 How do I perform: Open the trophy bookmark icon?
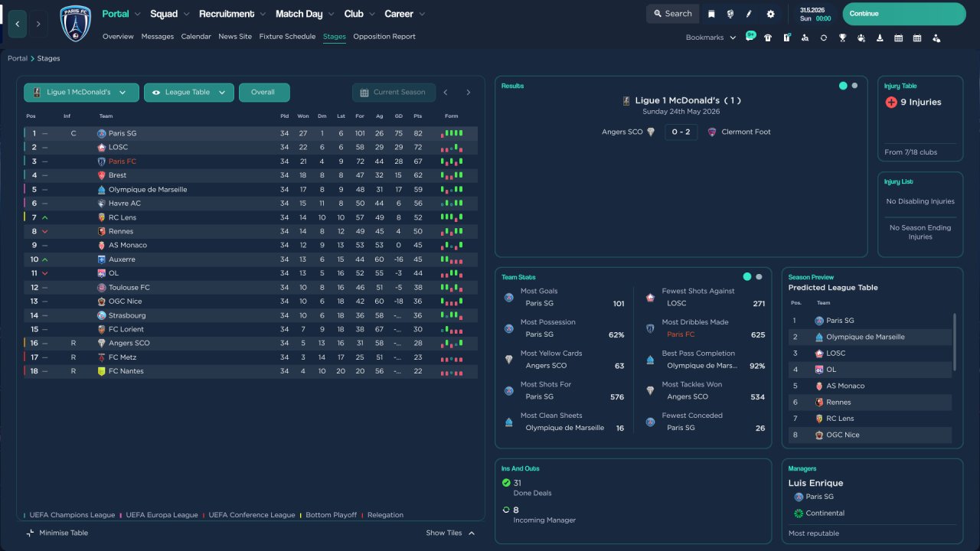pyautogui.click(x=842, y=37)
